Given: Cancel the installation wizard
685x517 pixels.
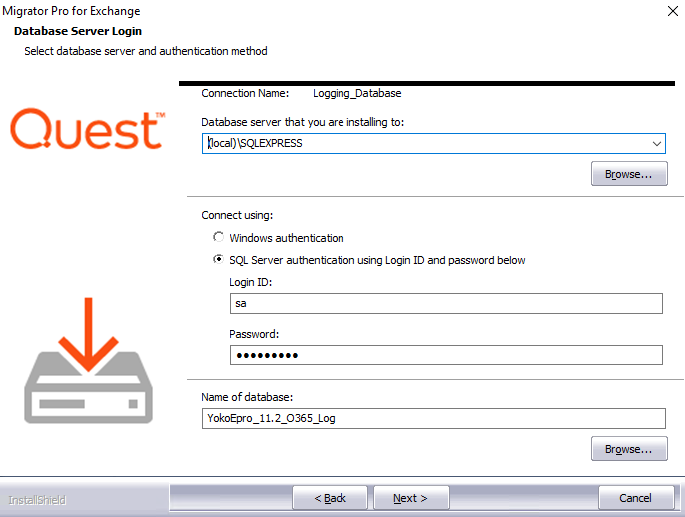Looking at the screenshot, I should pos(636,498).
